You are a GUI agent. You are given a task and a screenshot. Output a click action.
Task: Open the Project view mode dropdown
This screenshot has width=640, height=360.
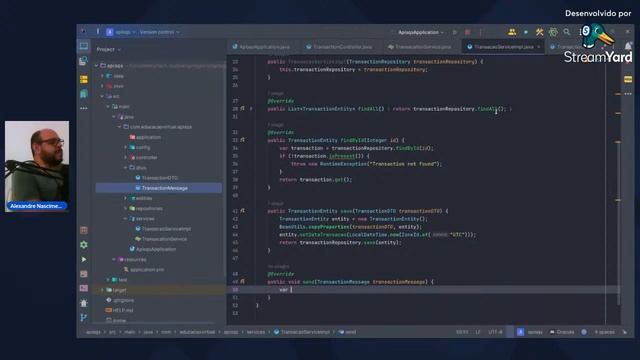[x=109, y=49]
